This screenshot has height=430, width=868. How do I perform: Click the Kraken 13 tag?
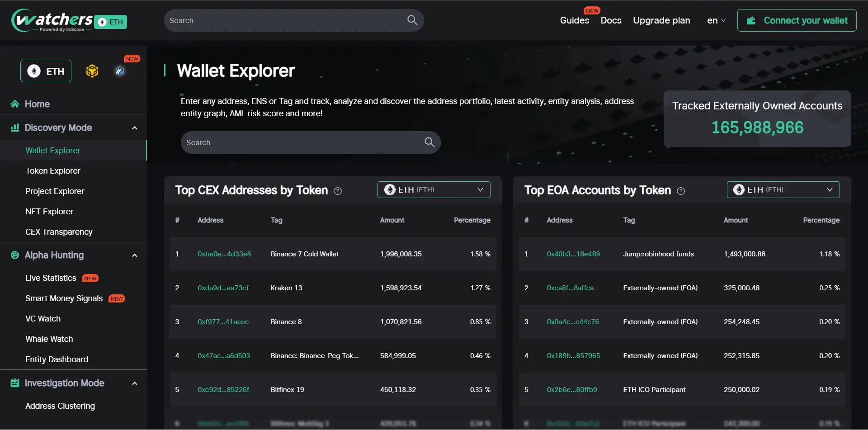286,288
